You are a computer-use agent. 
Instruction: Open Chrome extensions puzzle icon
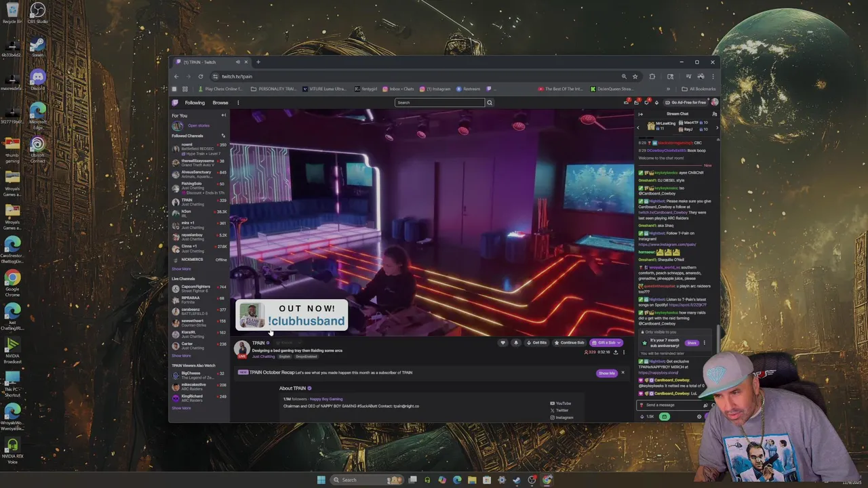[652, 77]
